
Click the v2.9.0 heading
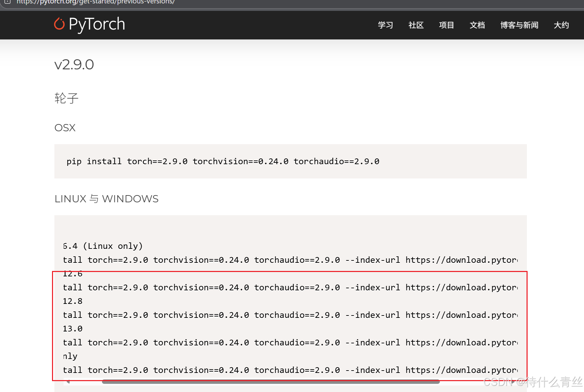(x=74, y=65)
